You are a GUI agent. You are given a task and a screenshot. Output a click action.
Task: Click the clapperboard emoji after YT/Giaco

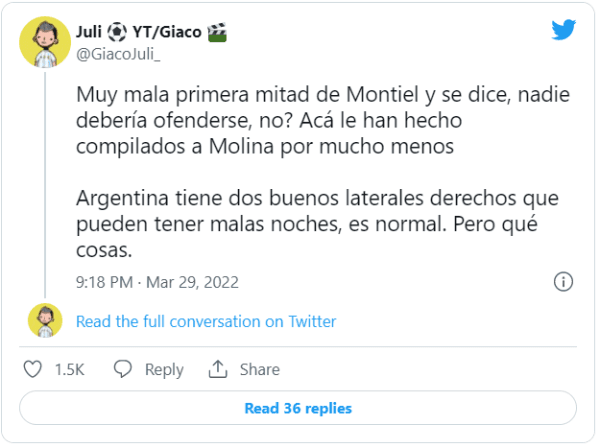coord(217,31)
